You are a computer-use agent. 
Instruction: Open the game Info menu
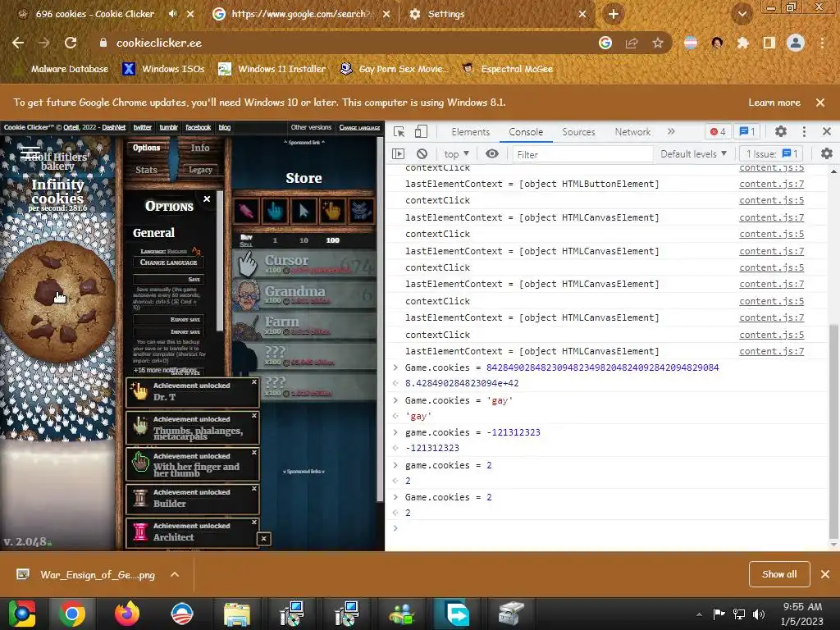(200, 148)
